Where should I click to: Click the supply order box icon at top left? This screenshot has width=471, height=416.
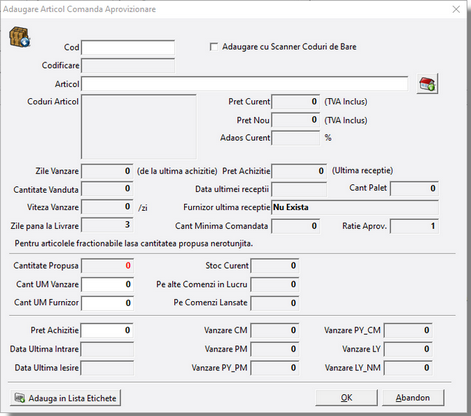click(20, 37)
